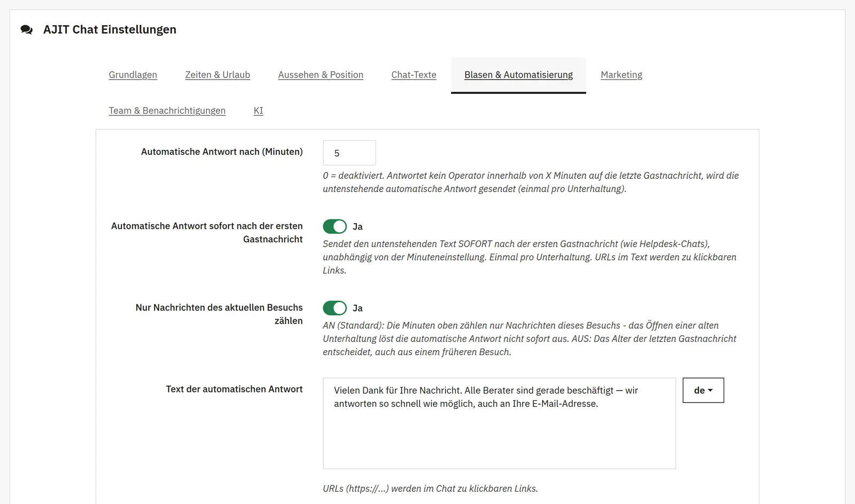Toggle automatic reply after first guest message

(x=335, y=226)
